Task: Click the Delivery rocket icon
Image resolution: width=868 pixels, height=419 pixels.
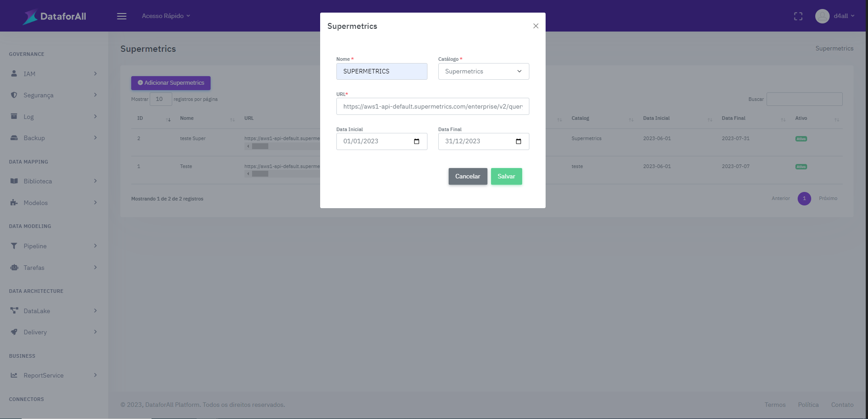Action: click(x=14, y=332)
